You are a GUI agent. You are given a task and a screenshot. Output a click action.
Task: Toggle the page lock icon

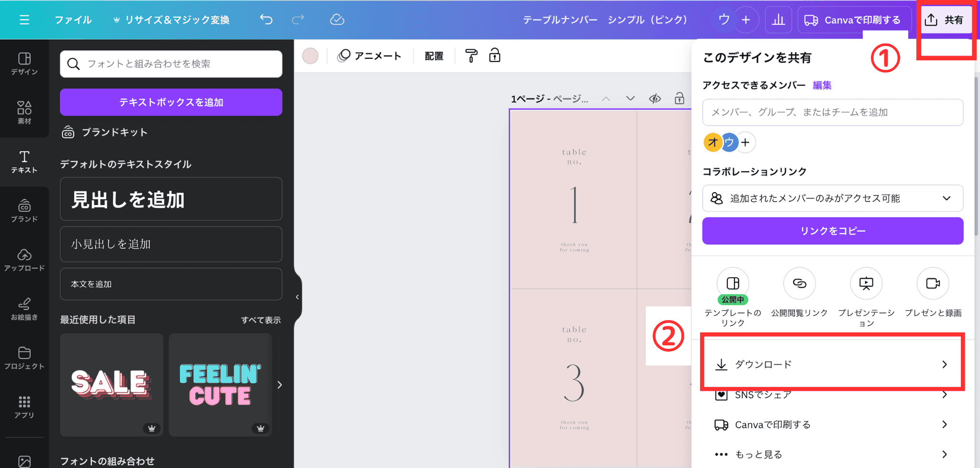[679, 99]
